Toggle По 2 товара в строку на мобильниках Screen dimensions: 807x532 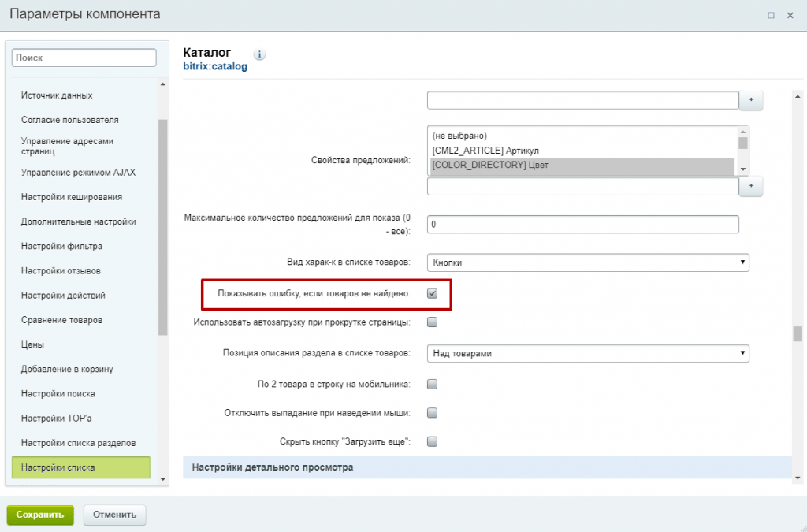click(x=432, y=385)
